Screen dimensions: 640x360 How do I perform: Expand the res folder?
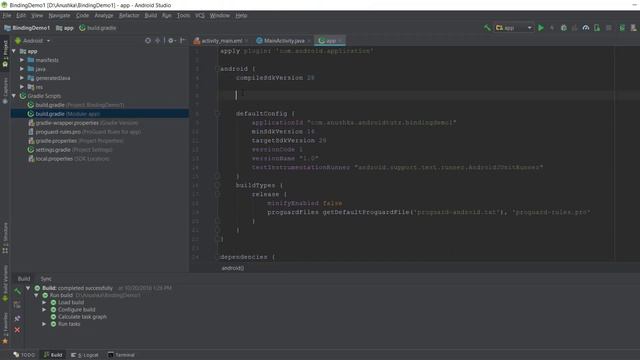[22, 87]
